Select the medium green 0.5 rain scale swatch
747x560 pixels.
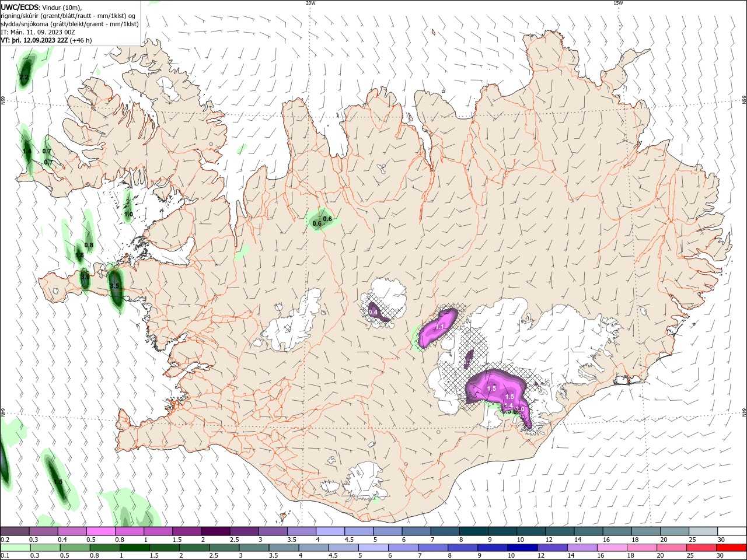(x=74, y=548)
